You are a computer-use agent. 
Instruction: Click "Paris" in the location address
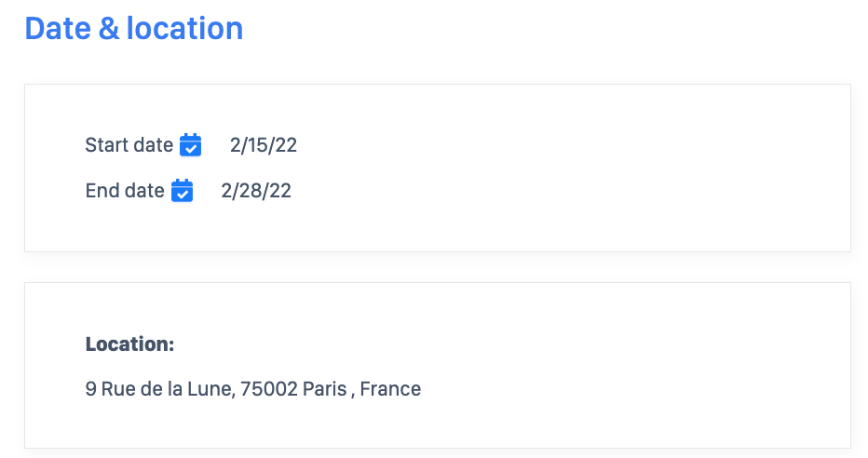[x=323, y=389]
